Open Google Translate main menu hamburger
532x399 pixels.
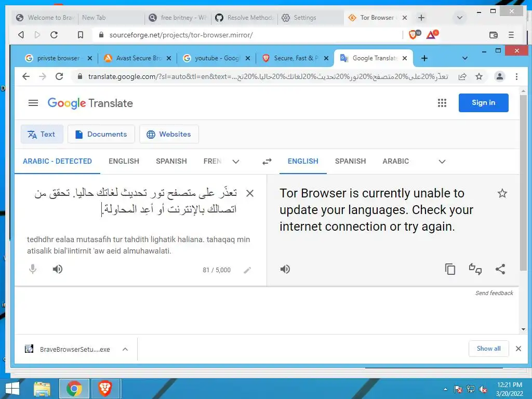33,103
